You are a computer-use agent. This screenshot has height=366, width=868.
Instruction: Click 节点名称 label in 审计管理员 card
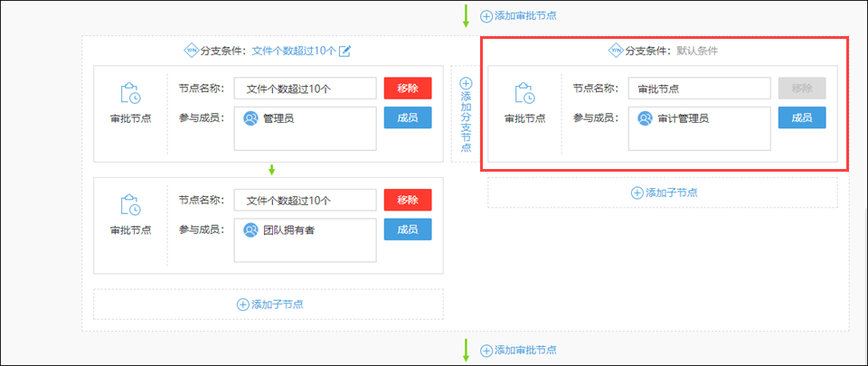(x=595, y=88)
